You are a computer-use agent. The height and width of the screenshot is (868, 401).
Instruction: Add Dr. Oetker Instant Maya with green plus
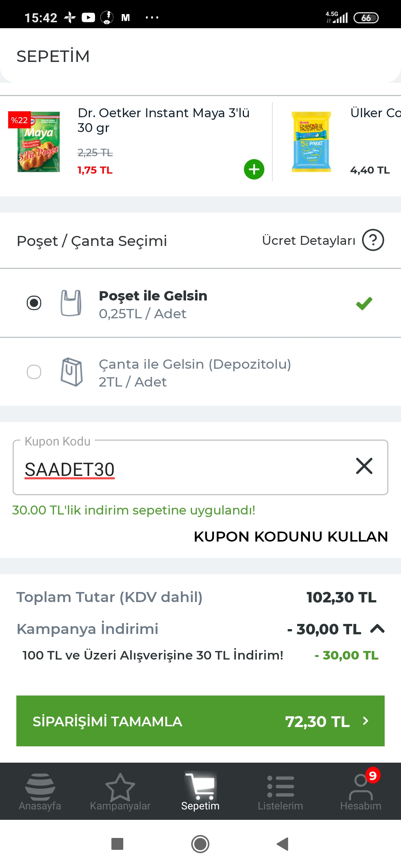(x=254, y=170)
